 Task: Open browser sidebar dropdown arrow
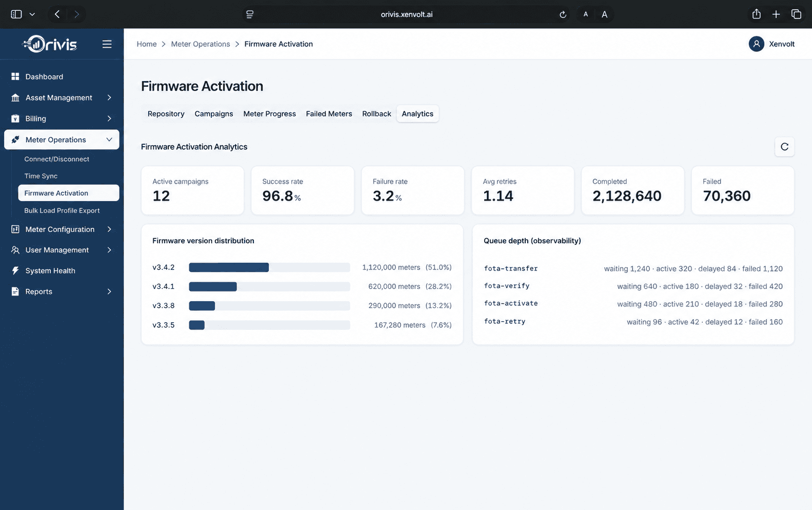pyautogui.click(x=32, y=14)
